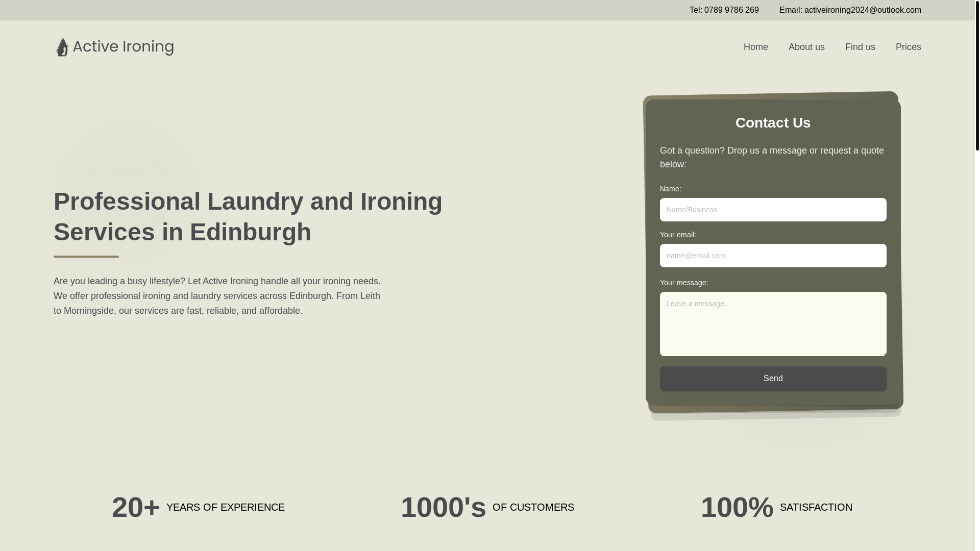Focus the Your email input field
Screen dimensions: 980x551
[x=773, y=256]
